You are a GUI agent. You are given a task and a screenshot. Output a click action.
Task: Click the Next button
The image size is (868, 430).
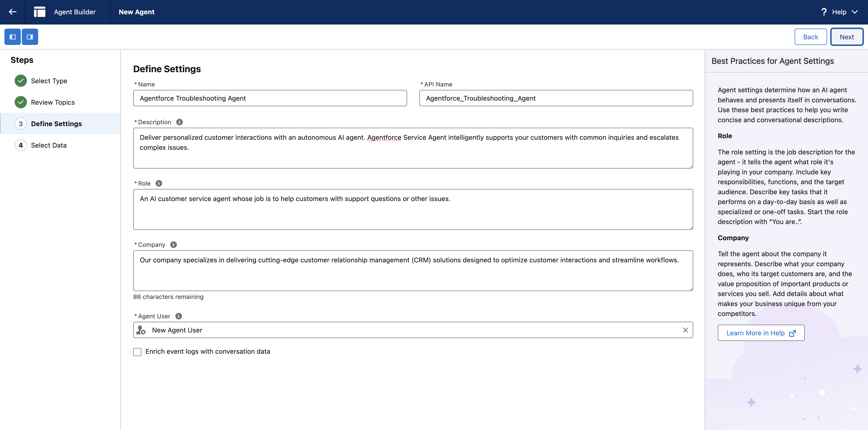pos(846,37)
